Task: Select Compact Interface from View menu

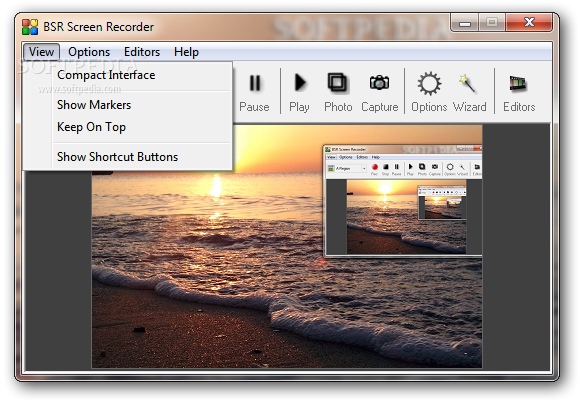Action: 128,75
